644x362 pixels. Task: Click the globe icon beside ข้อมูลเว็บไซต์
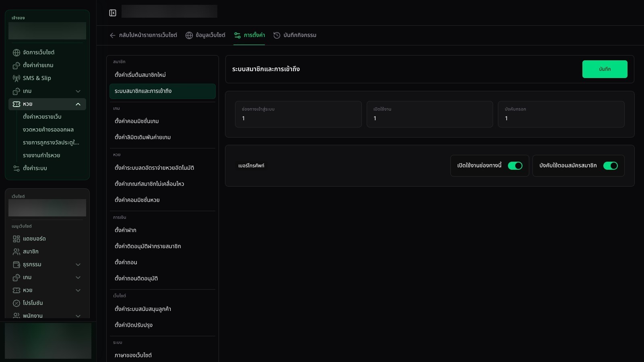tap(189, 35)
